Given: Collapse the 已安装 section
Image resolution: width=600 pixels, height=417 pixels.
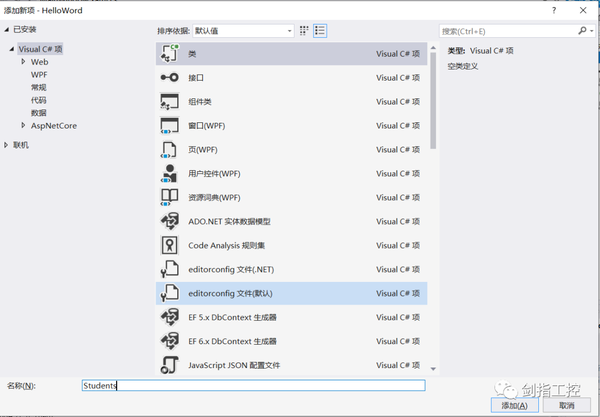Looking at the screenshot, I should click(x=7, y=29).
